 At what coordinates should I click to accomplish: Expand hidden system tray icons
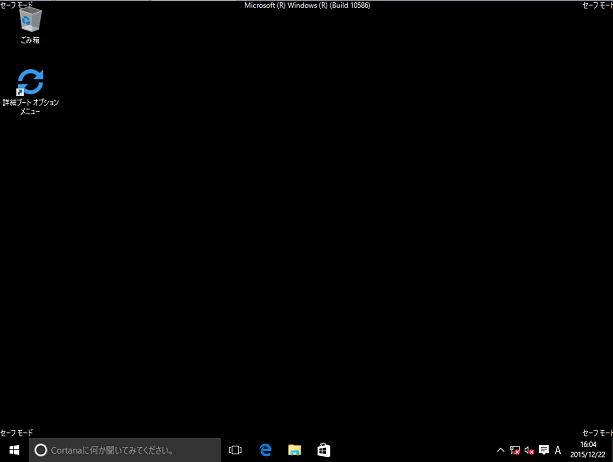point(500,450)
